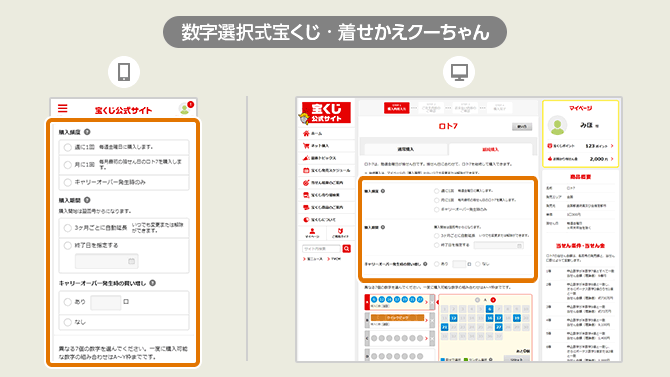
Task: Expand the third empty number row arrow
Action: pyautogui.click(x=426, y=338)
